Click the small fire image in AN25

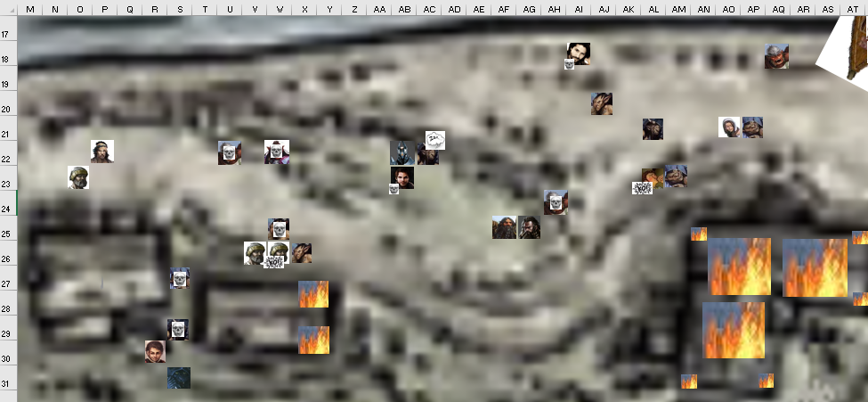[x=699, y=234]
